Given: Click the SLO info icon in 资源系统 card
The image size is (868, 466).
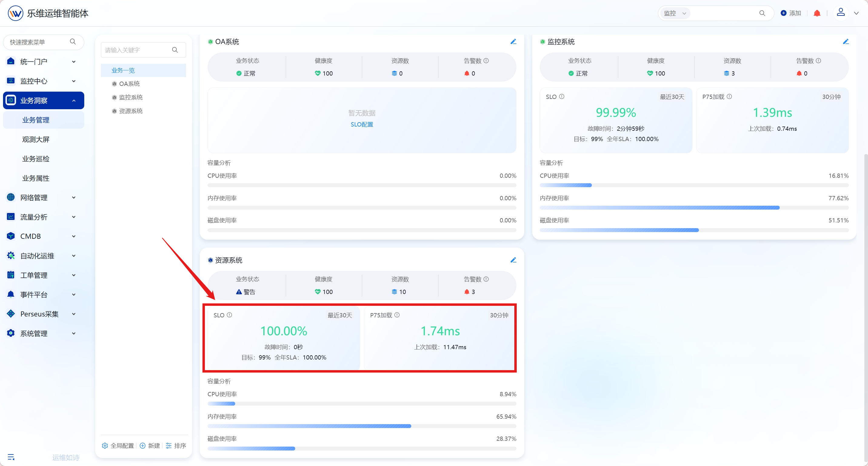Looking at the screenshot, I should pyautogui.click(x=229, y=315).
